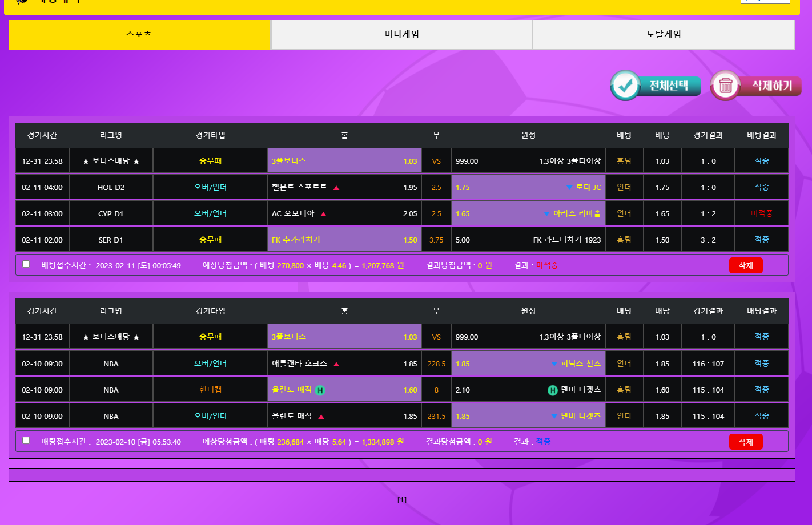The image size is (812, 525).
Task: Open the dropdown at the top right corner
Action: (x=765, y=1)
